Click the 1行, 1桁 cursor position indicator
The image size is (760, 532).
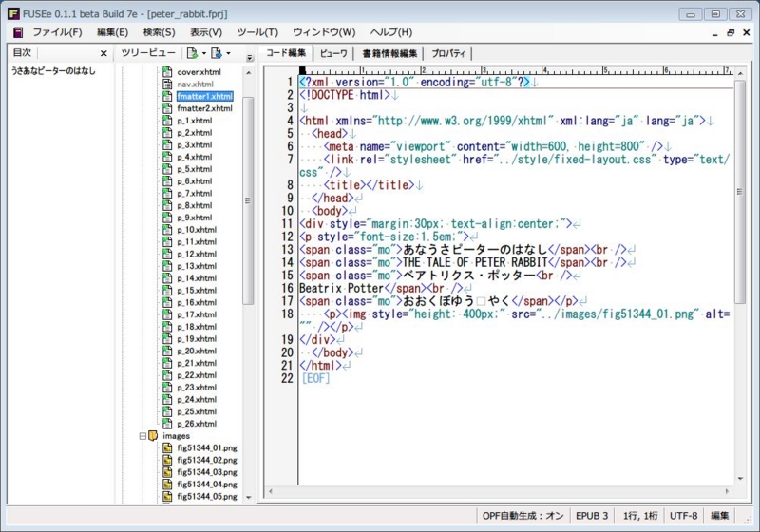pos(639,516)
